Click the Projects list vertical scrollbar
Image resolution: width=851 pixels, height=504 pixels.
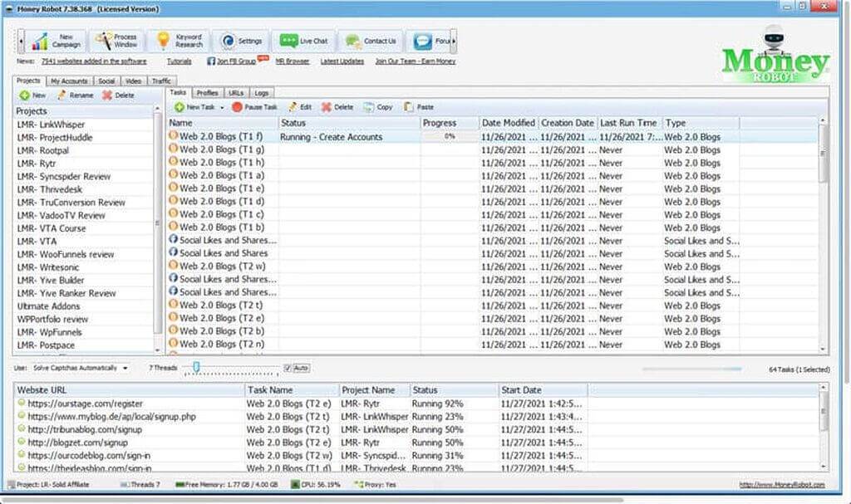[157, 228]
